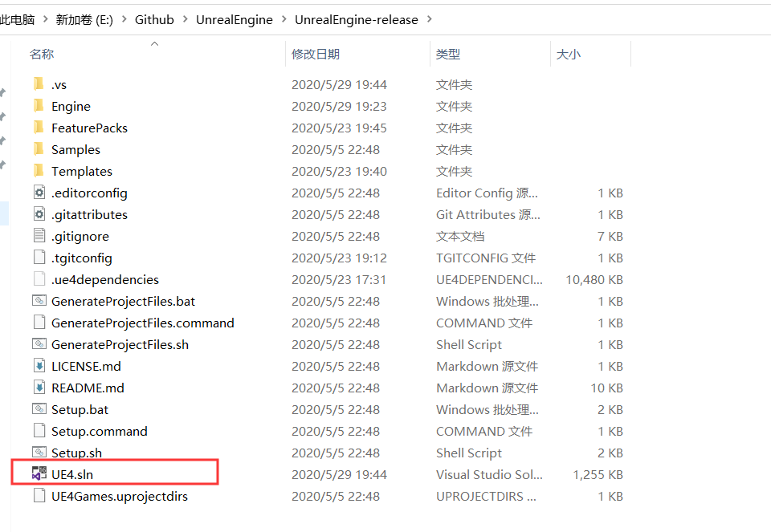Click the sort arrow above 名称 column
This screenshot has width=771, height=532.
click(154, 43)
